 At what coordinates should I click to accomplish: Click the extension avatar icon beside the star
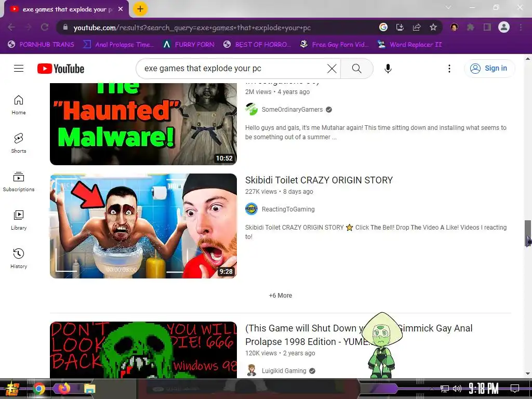point(454,27)
